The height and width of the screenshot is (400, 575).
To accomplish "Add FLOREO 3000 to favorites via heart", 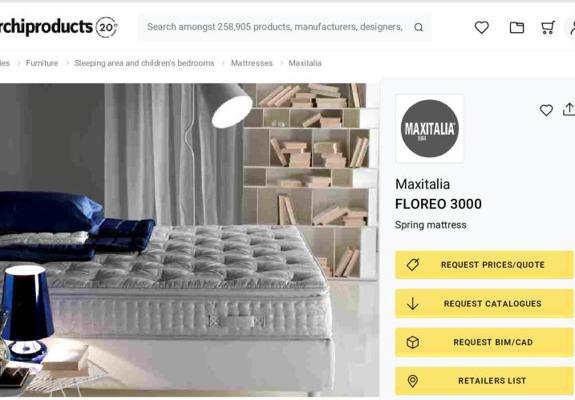I will coord(546,110).
